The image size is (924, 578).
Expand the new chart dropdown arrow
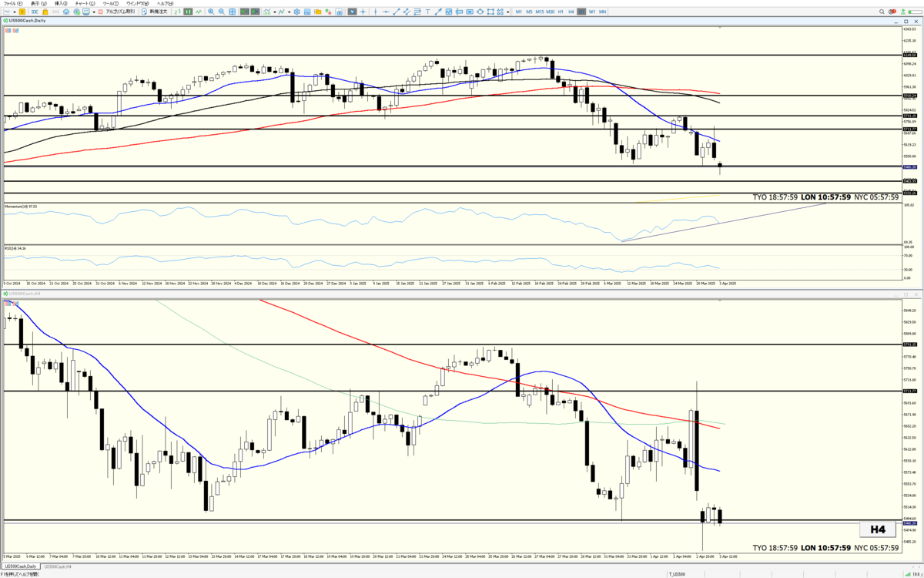click(15, 12)
